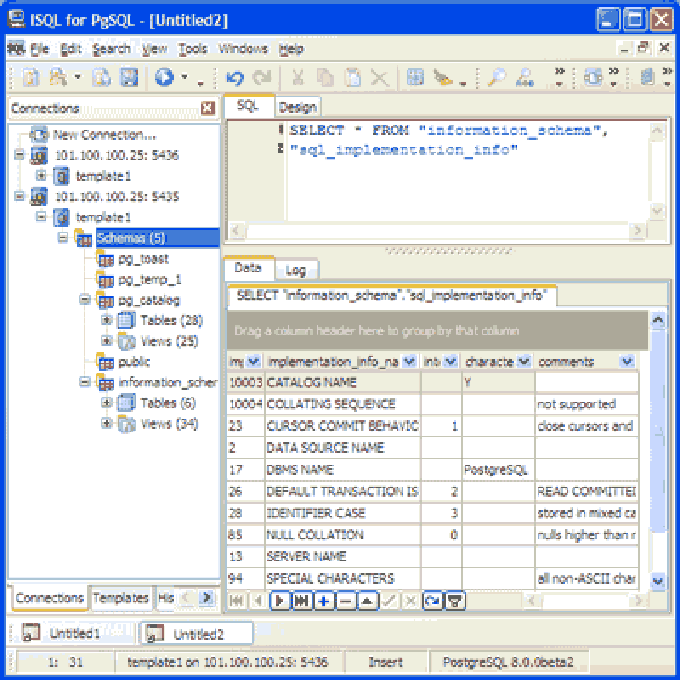Viewport: 680px width, 680px height.
Task: Click the Cut scissors icon
Action: (x=298, y=78)
